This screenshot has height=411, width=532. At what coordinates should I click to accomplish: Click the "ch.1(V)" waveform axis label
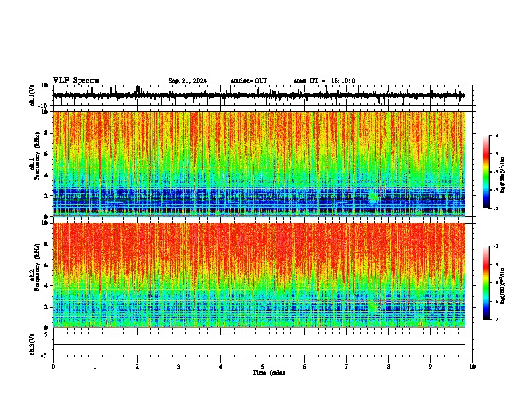click(32, 95)
